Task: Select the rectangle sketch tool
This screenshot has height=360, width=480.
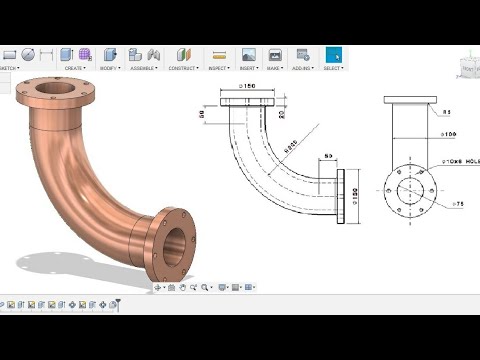Action: click(9, 55)
